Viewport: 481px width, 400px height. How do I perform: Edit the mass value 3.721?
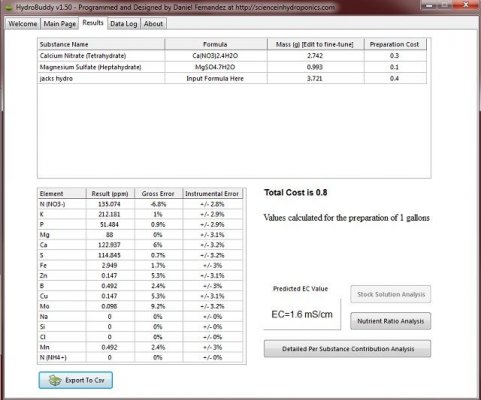[315, 78]
